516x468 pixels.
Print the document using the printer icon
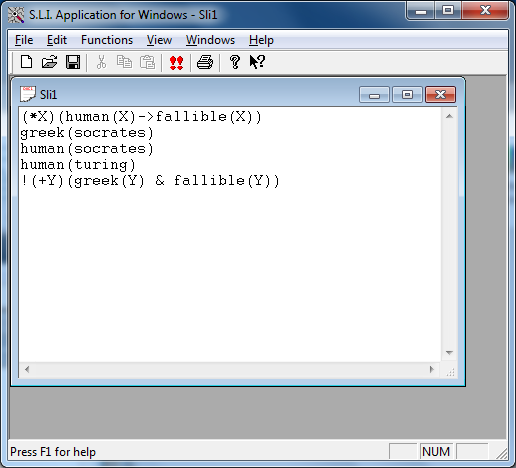(x=205, y=62)
